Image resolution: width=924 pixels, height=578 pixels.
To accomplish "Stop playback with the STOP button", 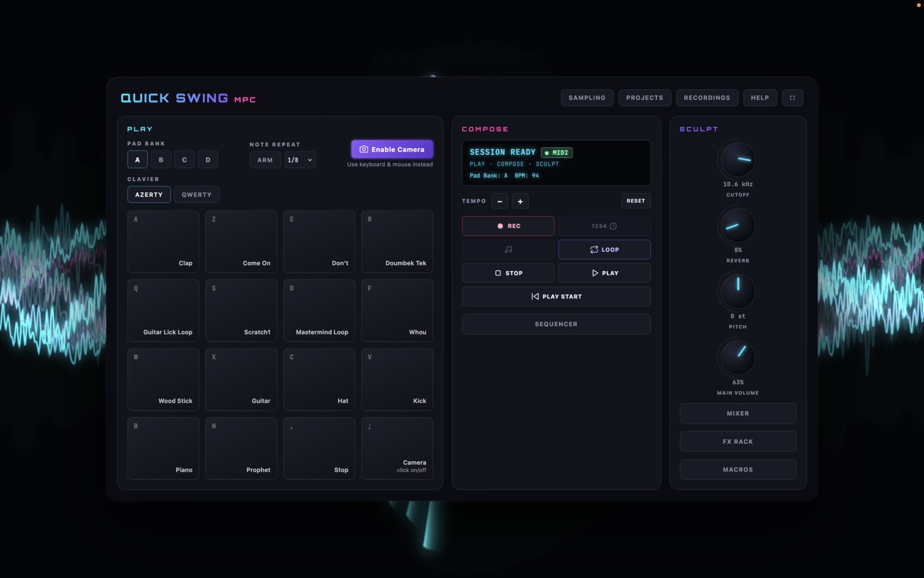I will coord(508,273).
